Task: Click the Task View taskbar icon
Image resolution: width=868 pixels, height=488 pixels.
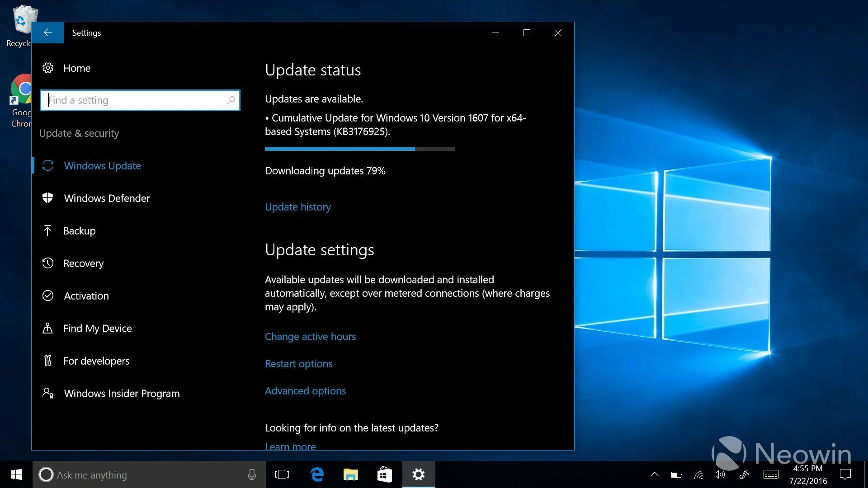Action: click(x=282, y=474)
